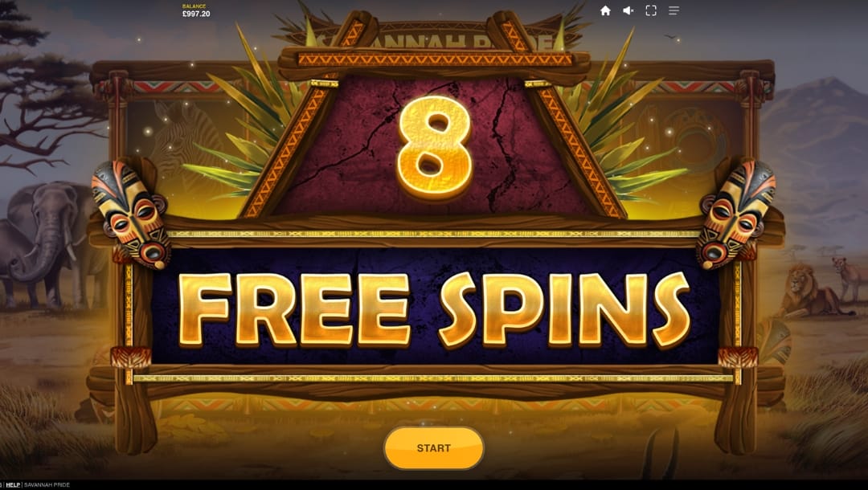The image size is (868, 490).
Task: Open the hamburger menu at the top right
Action: (x=674, y=10)
